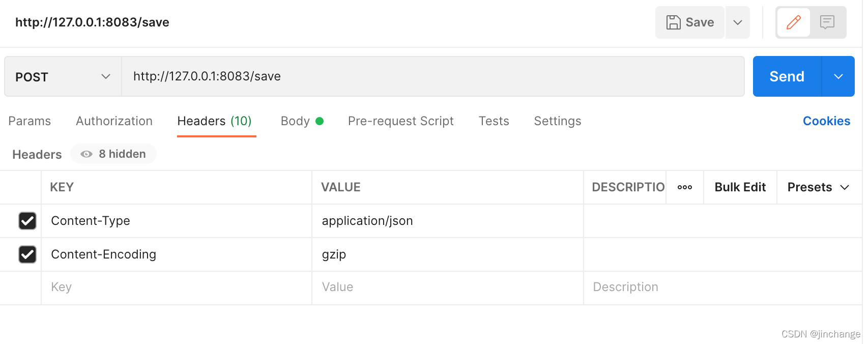Image resolution: width=868 pixels, height=344 pixels.
Task: Open the comment panel icon
Action: (827, 22)
